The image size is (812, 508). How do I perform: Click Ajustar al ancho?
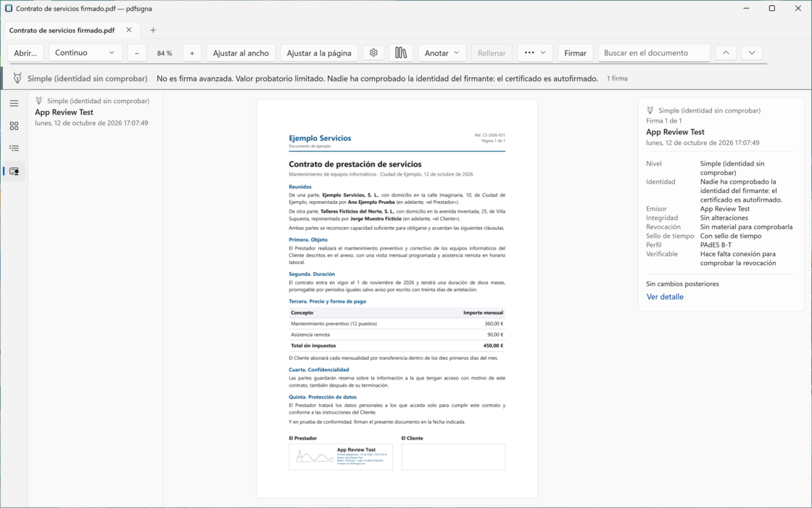(241, 53)
